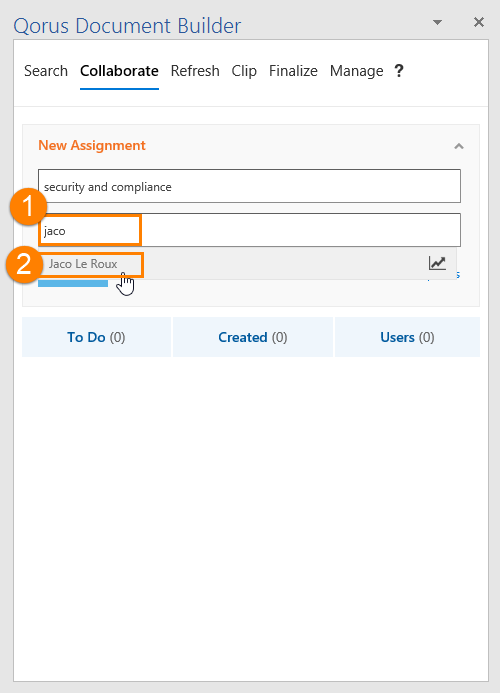Show the To Do assignments list

[x=96, y=337]
